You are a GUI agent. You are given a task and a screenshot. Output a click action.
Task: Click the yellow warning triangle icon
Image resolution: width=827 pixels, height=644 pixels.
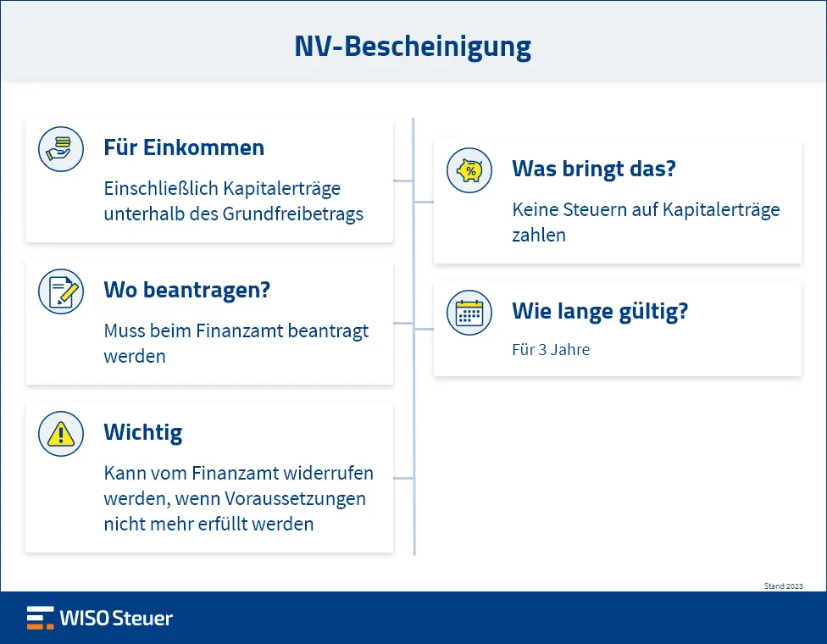click(x=61, y=434)
